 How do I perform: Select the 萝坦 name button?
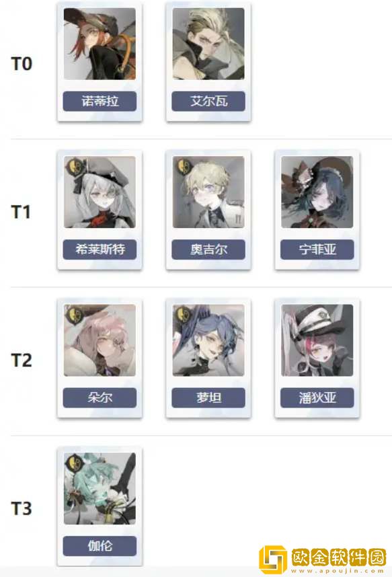coord(208,398)
